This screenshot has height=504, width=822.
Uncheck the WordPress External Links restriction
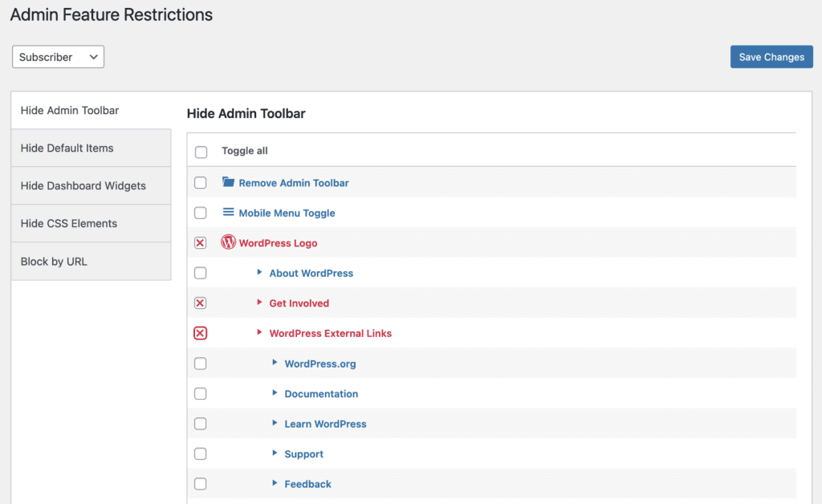pos(200,333)
